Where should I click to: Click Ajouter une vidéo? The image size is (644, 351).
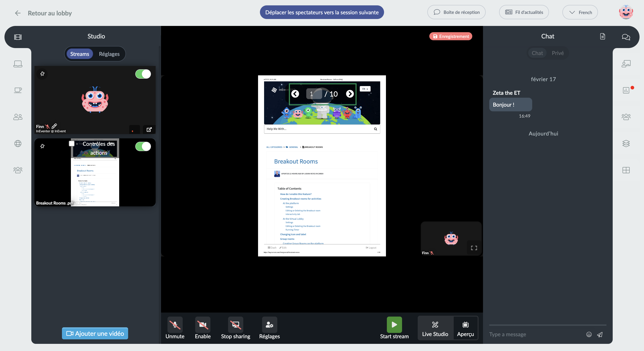click(95, 334)
